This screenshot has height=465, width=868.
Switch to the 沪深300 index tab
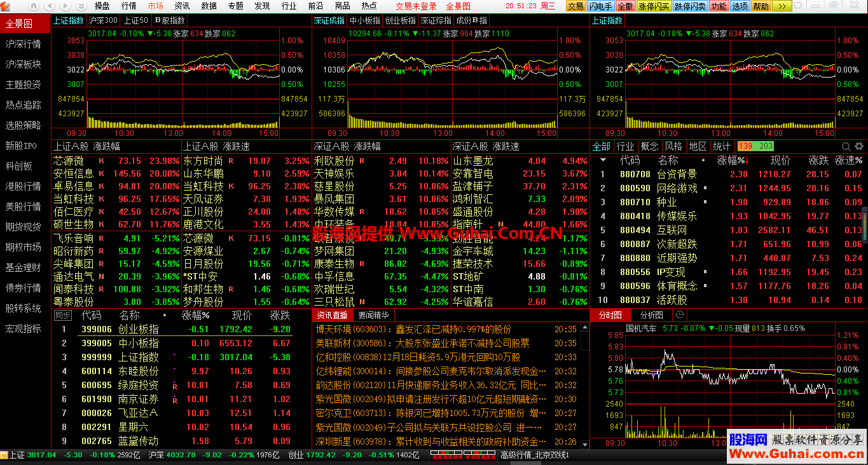103,20
